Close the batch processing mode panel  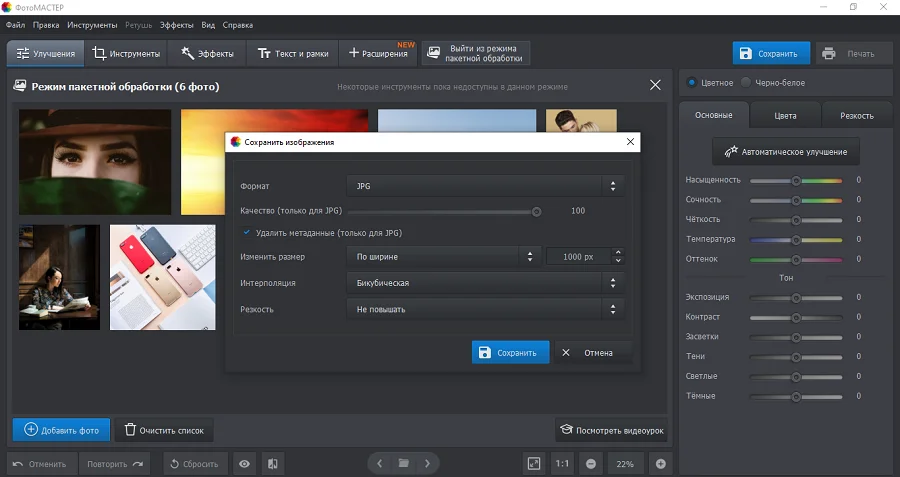[655, 86]
